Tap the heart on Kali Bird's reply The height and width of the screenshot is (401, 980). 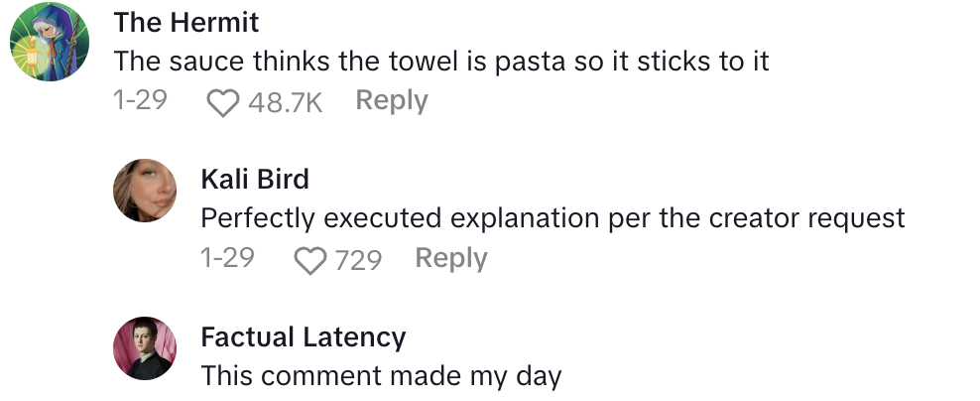[x=311, y=260]
